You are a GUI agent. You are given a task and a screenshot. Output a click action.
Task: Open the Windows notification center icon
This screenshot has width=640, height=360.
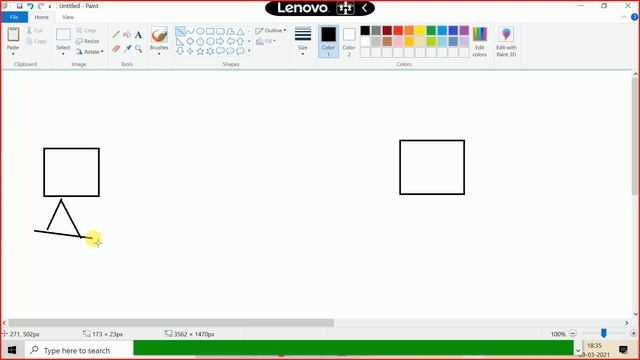[623, 349]
